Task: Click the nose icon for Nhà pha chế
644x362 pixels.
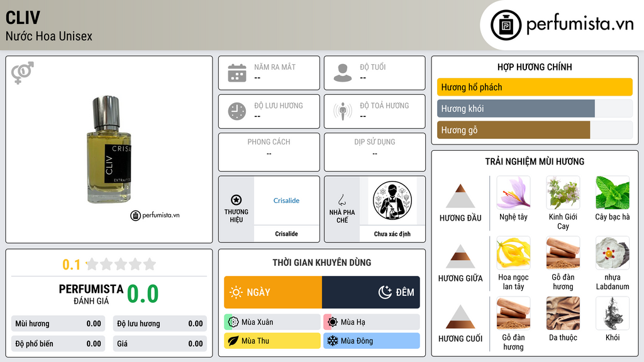Action: 341,200
